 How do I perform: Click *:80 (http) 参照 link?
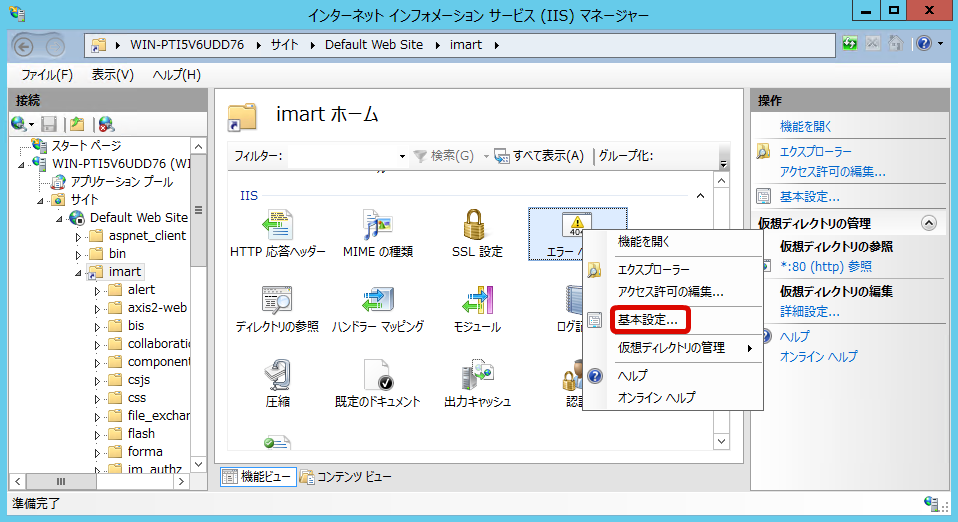(x=826, y=267)
